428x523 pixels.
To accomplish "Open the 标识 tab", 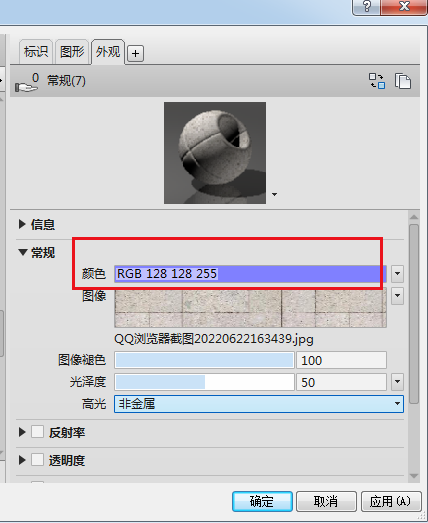I will point(36,52).
